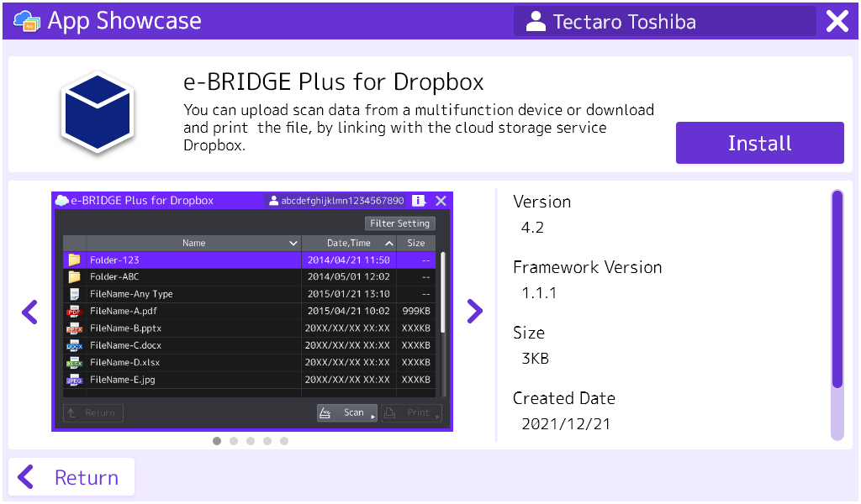Image resolution: width=861 pixels, height=504 pixels.
Task: Select the third carousel page dot
Action: point(251,441)
